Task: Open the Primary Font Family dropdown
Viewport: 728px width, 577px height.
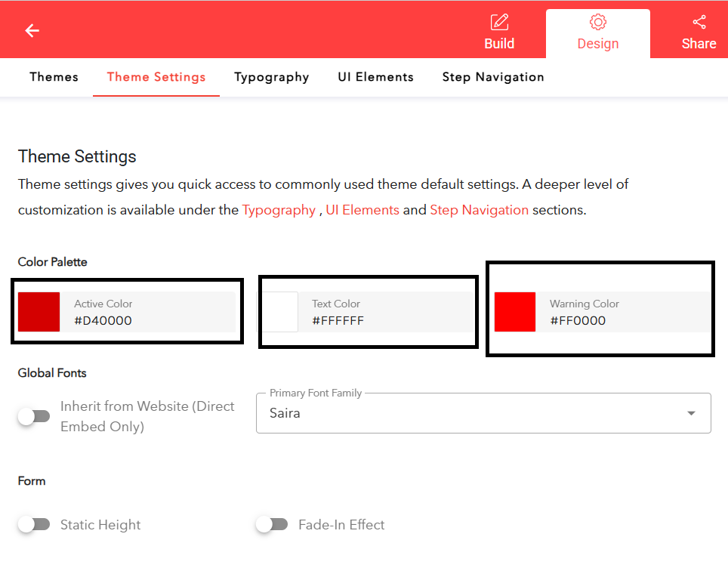Action: [x=483, y=413]
